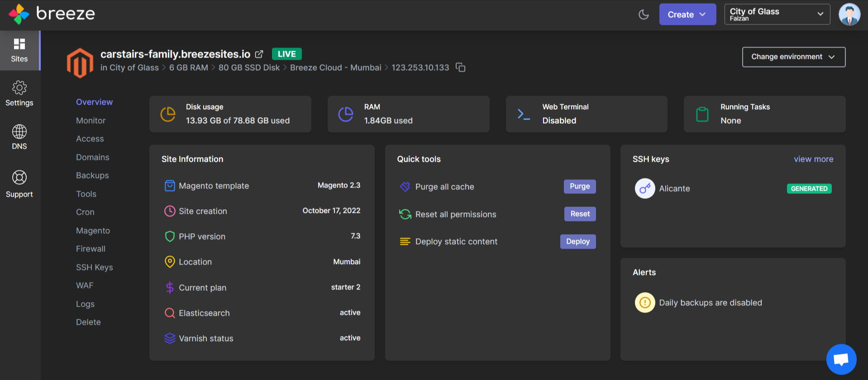
Task: Click the Magento site logo icon
Action: [x=80, y=63]
